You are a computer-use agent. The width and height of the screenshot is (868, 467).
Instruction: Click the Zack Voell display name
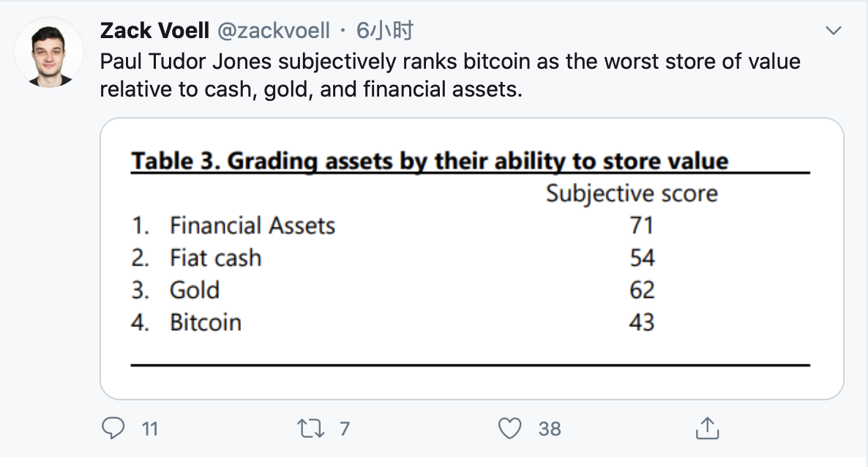(154, 31)
